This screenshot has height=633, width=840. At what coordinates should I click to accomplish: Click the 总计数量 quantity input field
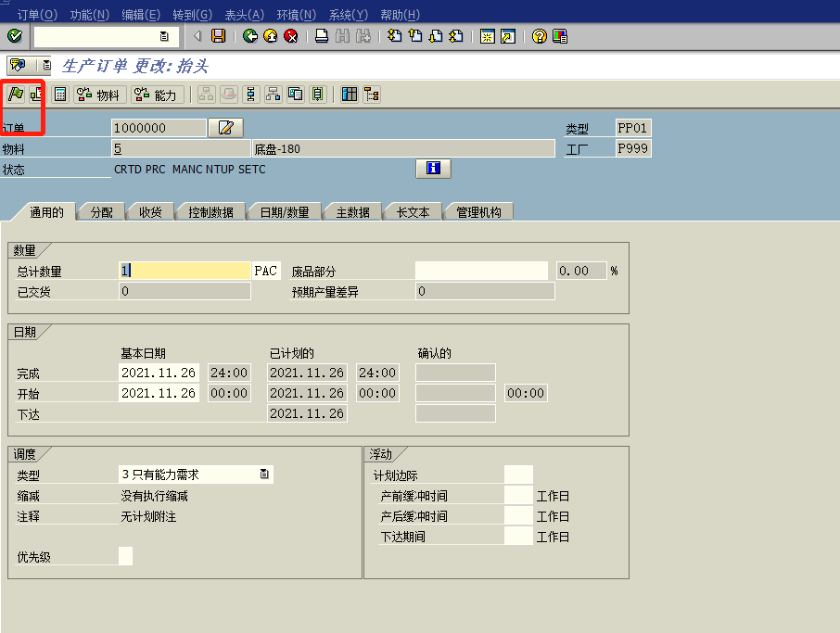coord(185,271)
